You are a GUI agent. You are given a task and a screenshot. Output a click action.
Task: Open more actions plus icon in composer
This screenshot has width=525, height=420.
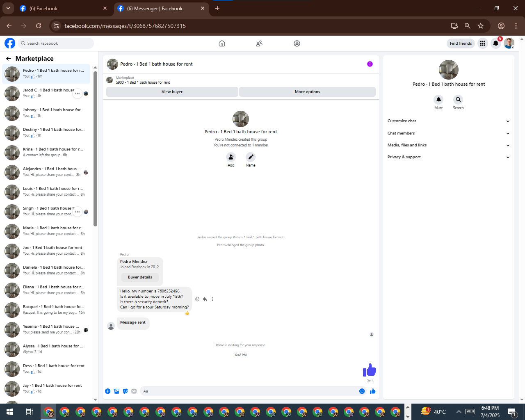click(107, 391)
